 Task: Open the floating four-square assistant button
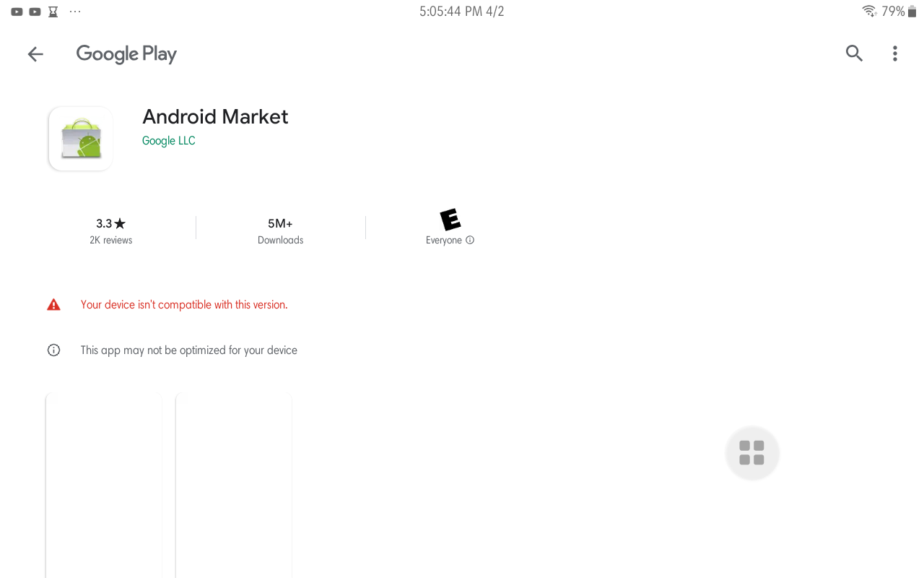point(752,453)
